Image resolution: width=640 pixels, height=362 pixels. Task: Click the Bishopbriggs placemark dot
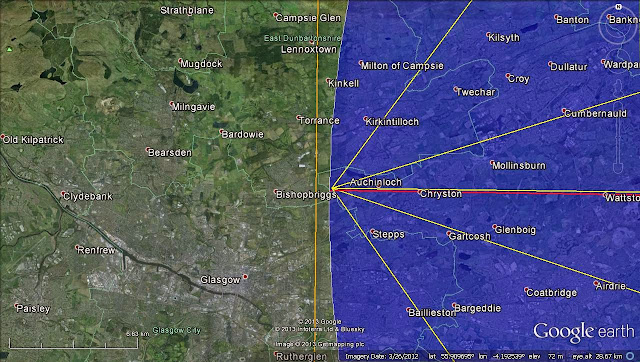[276, 191]
